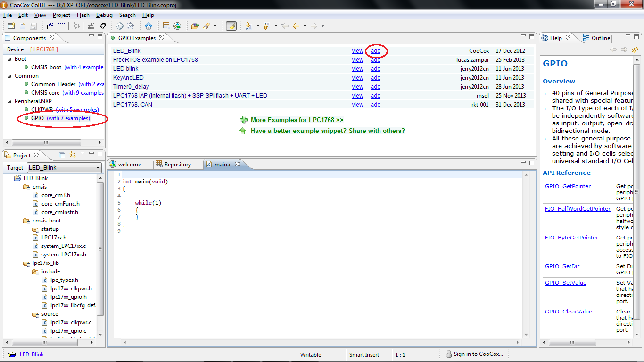The height and width of the screenshot is (362, 644).
Task: Open Back navigation history dropdown arrow
Action: [x=305, y=26]
